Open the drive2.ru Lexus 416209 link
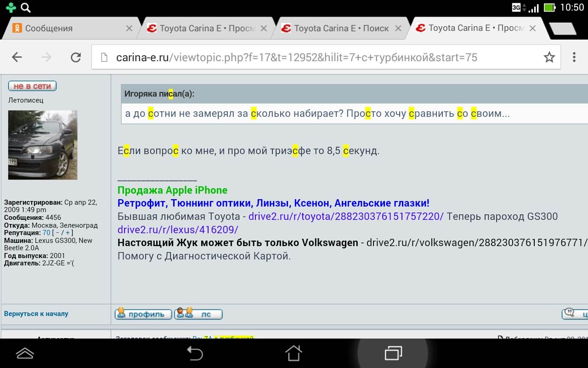The width and height of the screenshot is (588, 368). click(178, 230)
